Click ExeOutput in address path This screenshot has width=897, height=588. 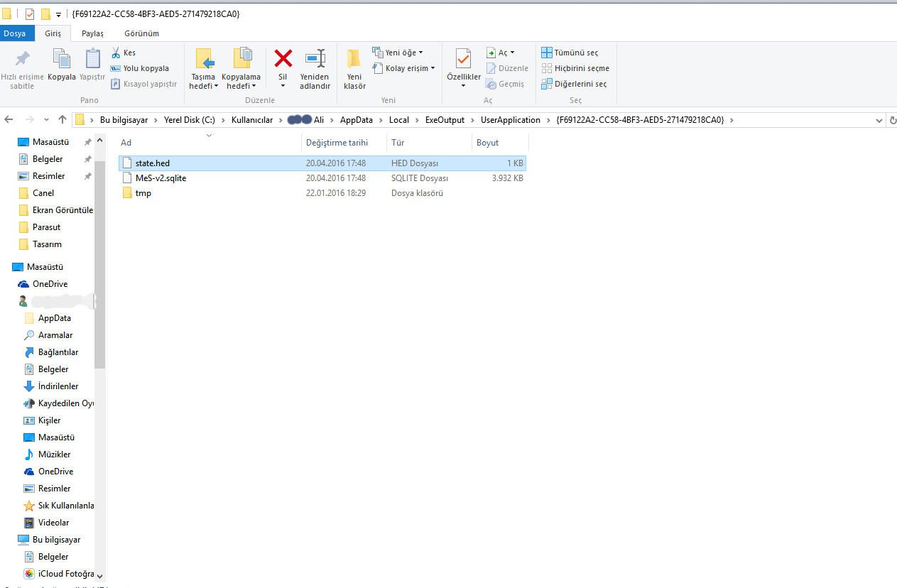coord(445,120)
